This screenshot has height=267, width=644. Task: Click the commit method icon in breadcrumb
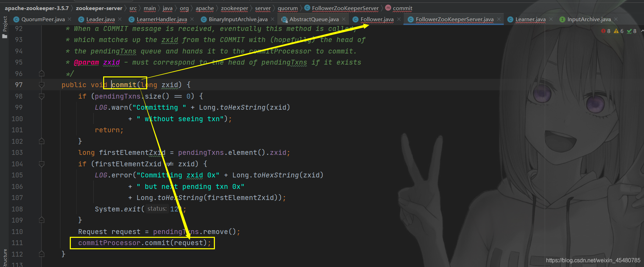[x=388, y=8]
